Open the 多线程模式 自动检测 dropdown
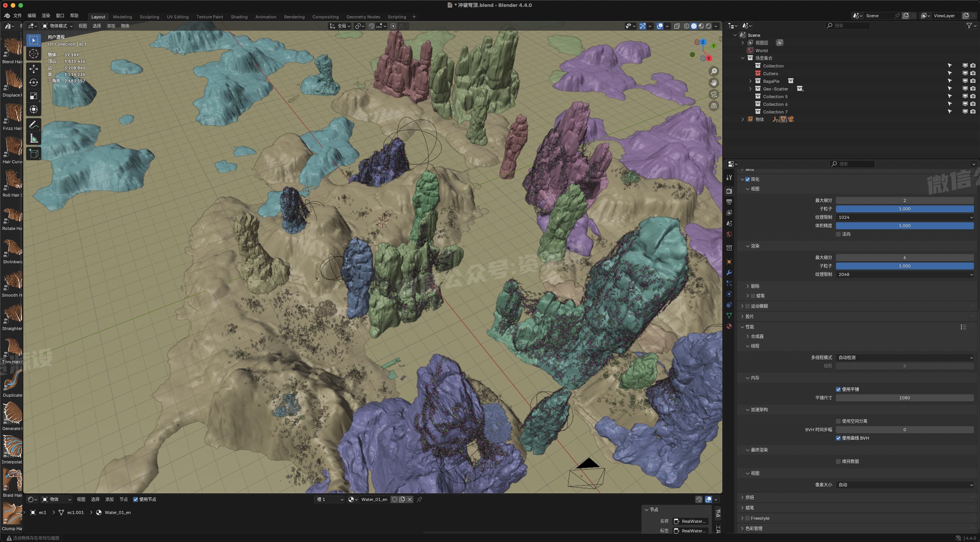This screenshot has width=980, height=542. [905, 358]
